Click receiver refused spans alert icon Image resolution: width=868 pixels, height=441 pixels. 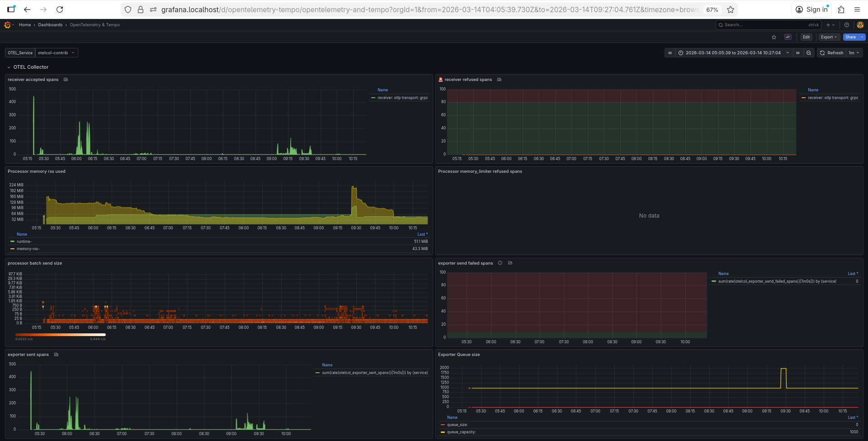coord(441,80)
